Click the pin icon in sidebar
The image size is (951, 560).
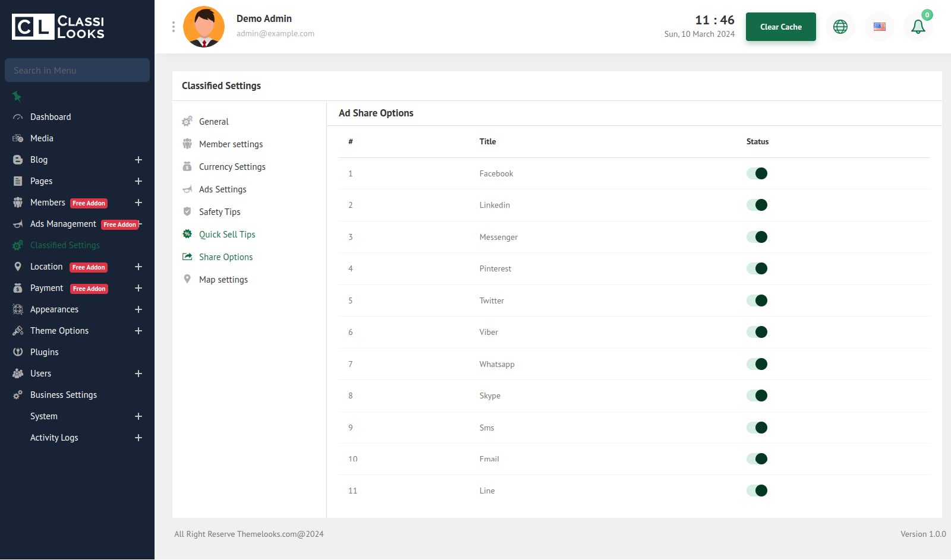(x=17, y=96)
